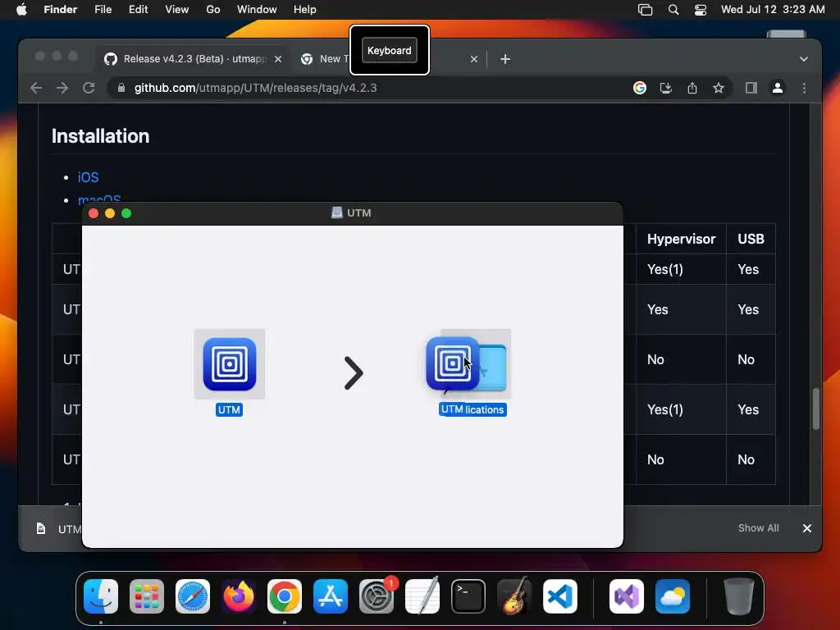The image size is (840, 630).
Task: Expand the Chrome tab search dropdown
Action: (804, 59)
